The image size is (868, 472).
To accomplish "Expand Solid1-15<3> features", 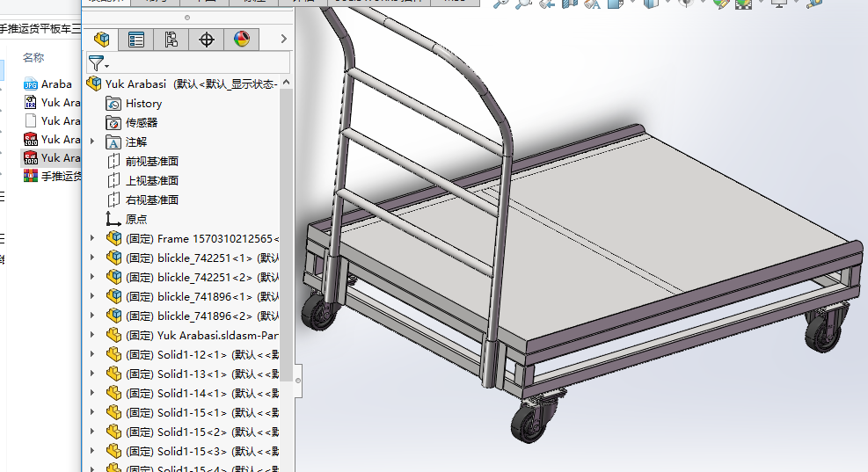I will coord(92,451).
